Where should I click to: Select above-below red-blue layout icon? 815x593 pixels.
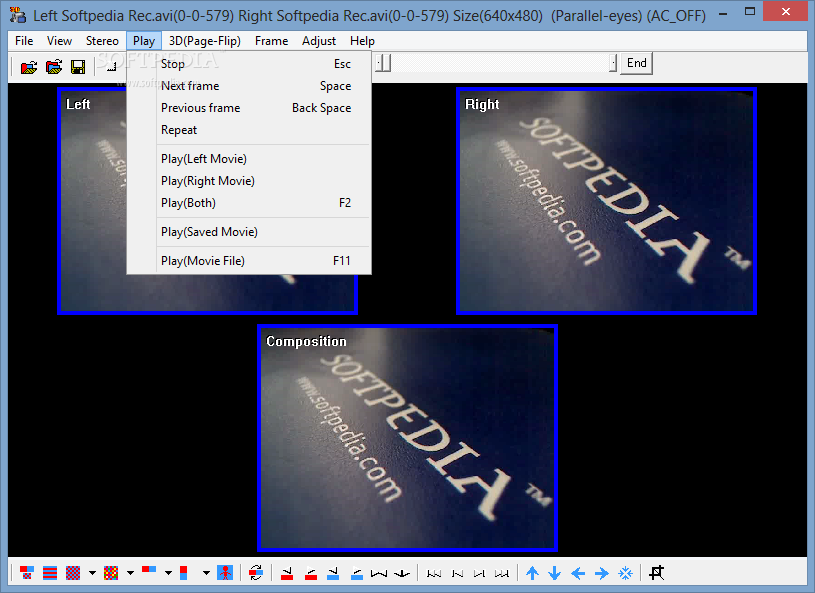point(183,573)
